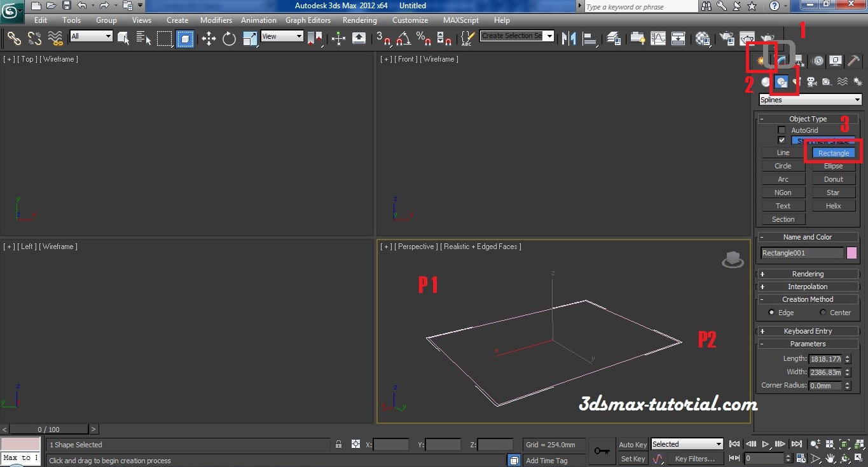Open the Utilities panel hammer icon
Viewport: 868px width, 467px height.
coord(853,60)
